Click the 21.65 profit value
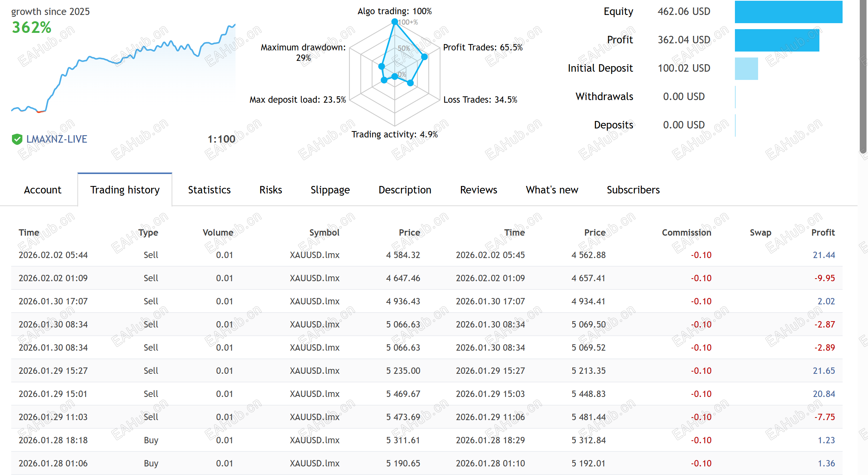Screen dimensions: 868x475 coord(824,371)
